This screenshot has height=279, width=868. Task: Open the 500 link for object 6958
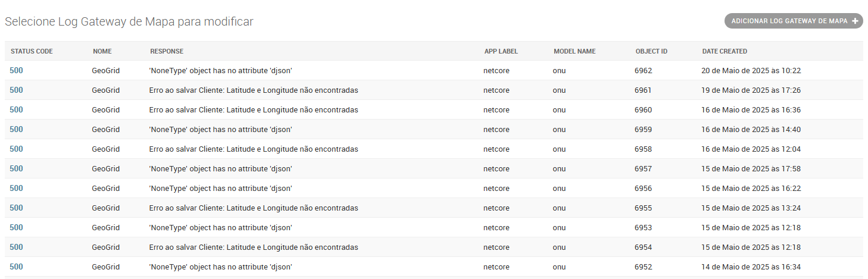click(x=16, y=149)
